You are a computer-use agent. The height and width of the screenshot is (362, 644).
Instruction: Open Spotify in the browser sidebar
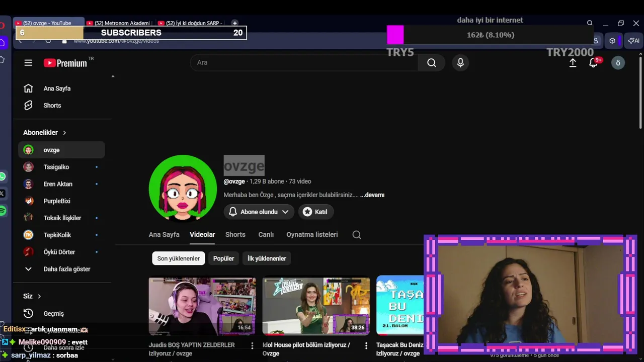[x=3, y=211]
